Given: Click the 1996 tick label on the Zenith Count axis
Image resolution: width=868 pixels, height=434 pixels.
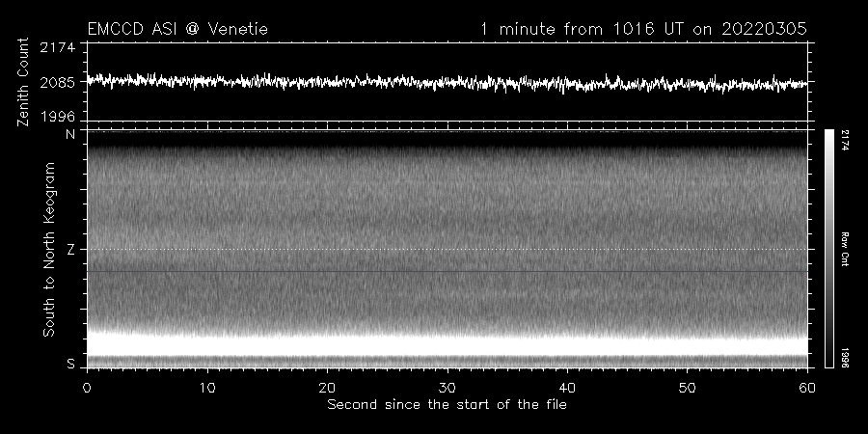Looking at the screenshot, I should [57, 117].
